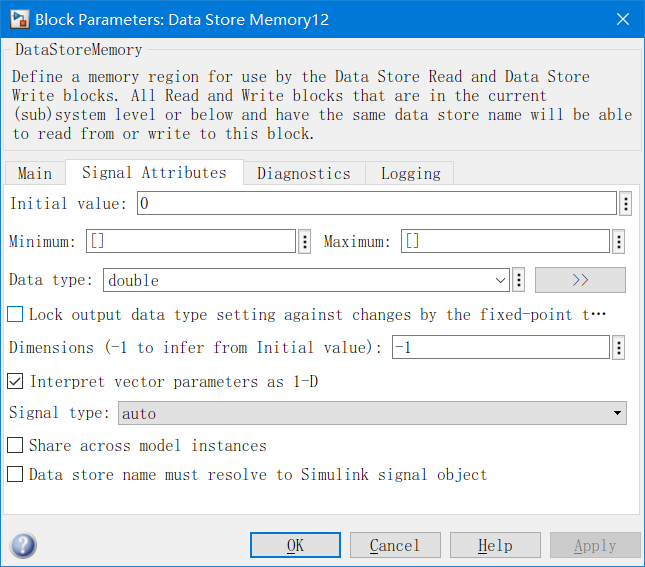Open the Dimensions field more-options menu
Viewport: 645px width, 567px height.
(x=618, y=348)
